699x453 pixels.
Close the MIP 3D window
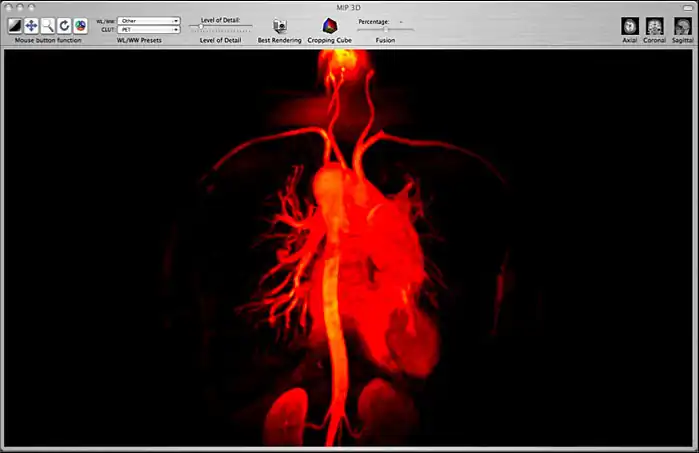[8, 6]
